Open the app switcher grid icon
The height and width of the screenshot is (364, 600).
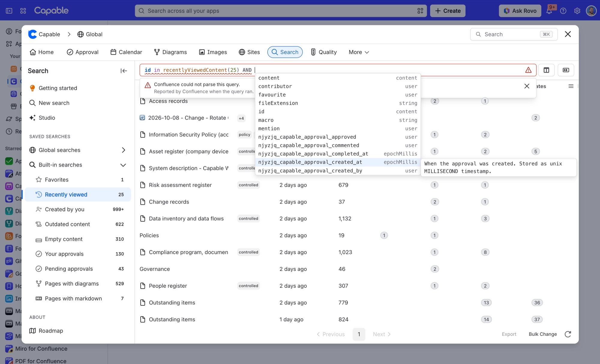click(x=23, y=11)
